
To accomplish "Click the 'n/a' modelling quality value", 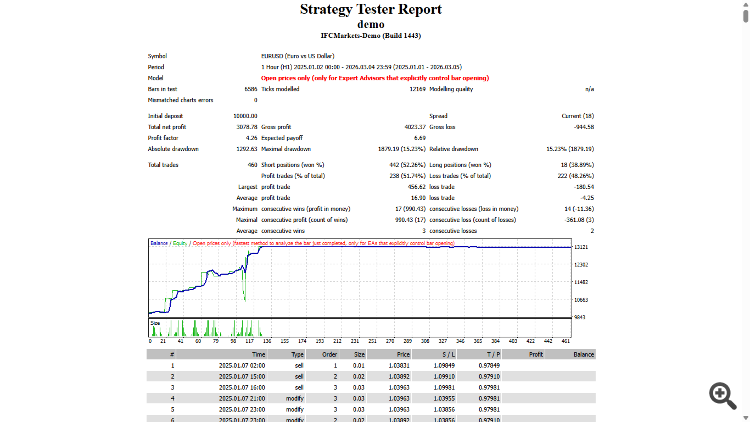I will 590,89.
